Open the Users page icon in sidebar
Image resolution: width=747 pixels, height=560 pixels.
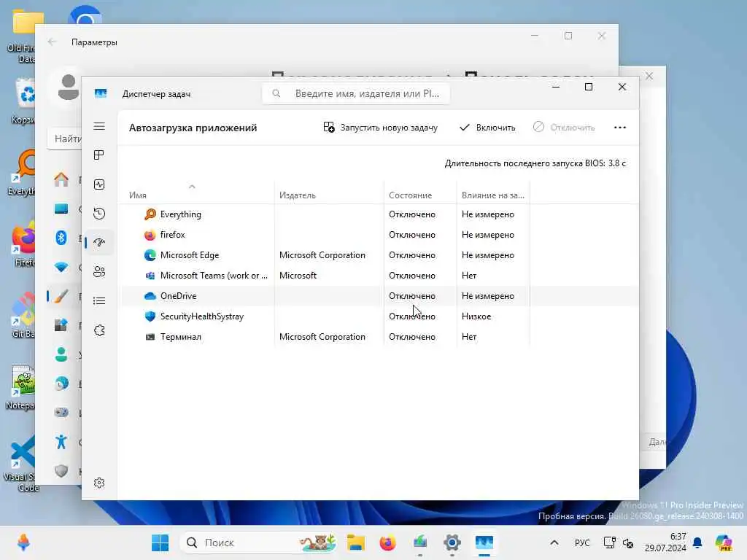[x=99, y=272]
